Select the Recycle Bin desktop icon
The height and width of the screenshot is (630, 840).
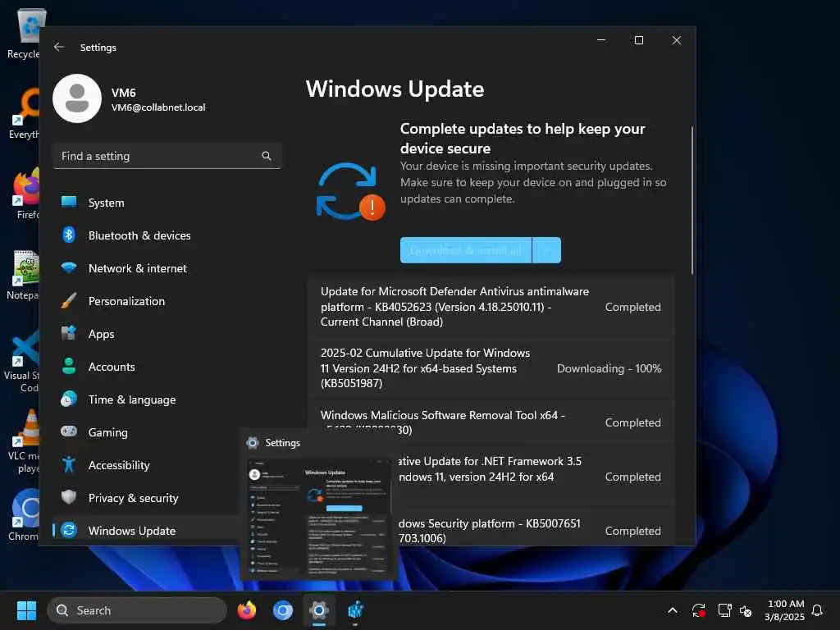point(24,34)
